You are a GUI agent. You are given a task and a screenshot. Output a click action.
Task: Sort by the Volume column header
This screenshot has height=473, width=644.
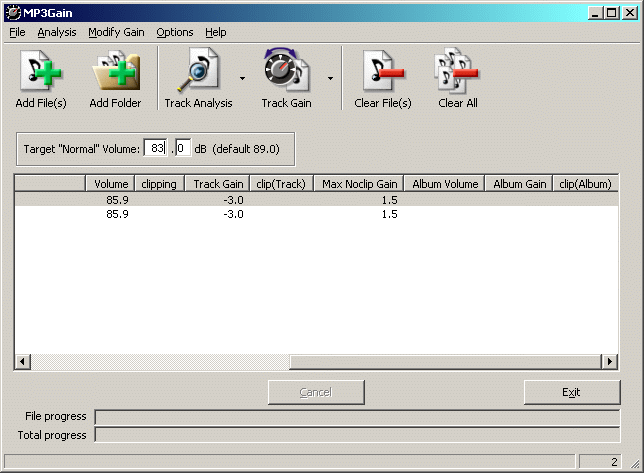[x=110, y=184]
